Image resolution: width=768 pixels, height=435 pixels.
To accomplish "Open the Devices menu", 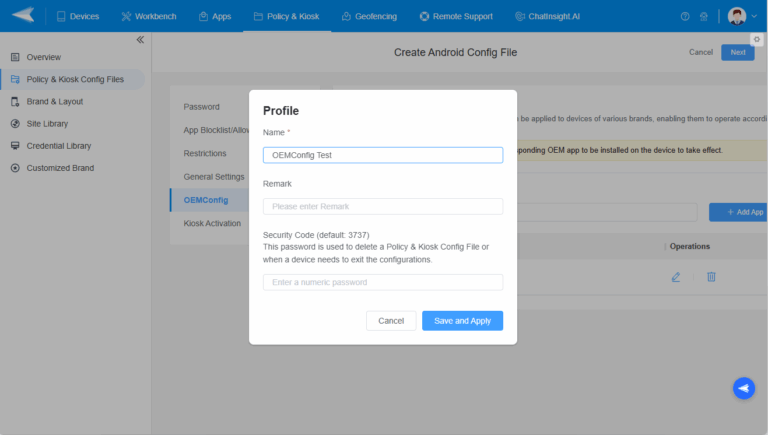I will pyautogui.click(x=78, y=16).
